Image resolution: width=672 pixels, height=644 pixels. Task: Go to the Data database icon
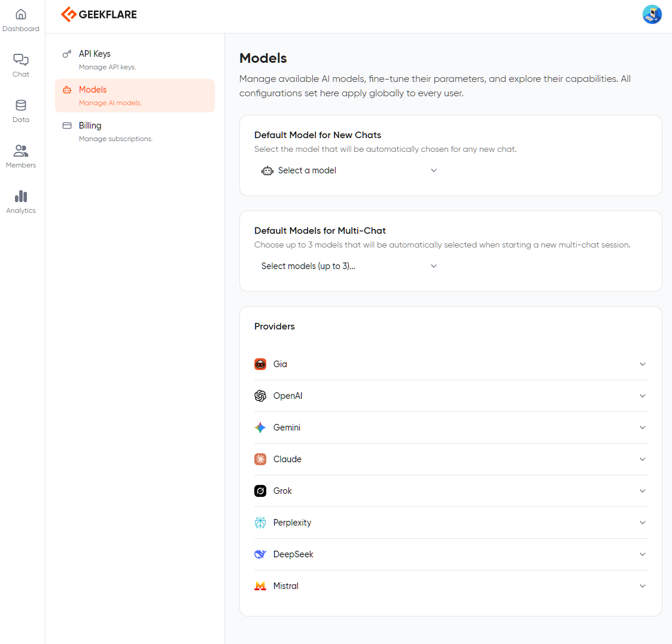pos(21,105)
